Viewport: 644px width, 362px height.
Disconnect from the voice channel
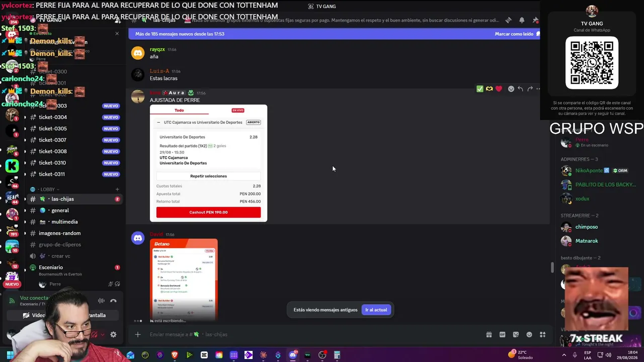pyautogui.click(x=113, y=301)
